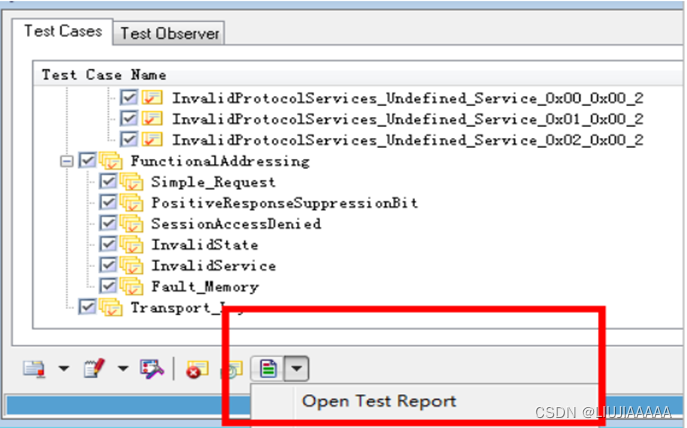The height and width of the screenshot is (428, 687).
Task: Toggle the FunctionalAddressing checkbox
Action: point(87,160)
